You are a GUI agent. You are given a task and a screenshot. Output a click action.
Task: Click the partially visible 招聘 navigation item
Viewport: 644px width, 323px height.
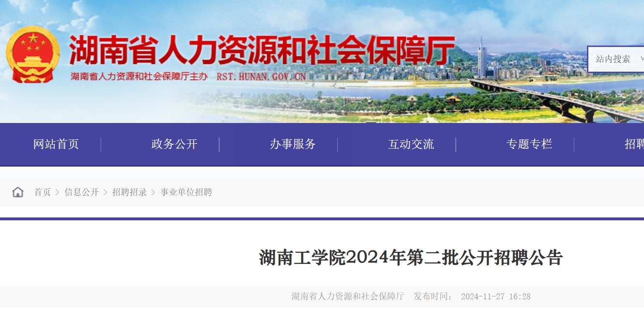[634, 144]
